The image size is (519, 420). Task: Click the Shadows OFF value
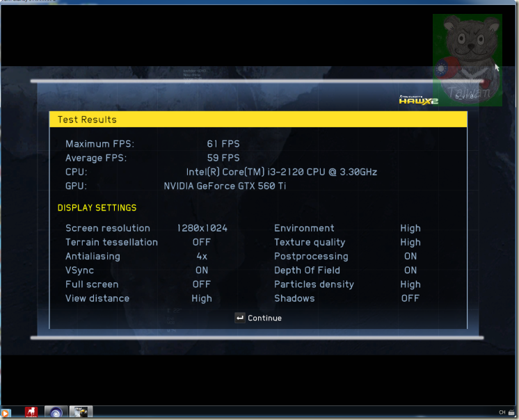coord(410,298)
